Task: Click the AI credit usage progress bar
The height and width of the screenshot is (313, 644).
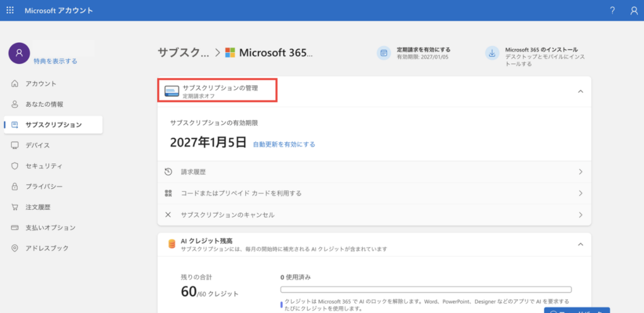Action: pos(425,290)
